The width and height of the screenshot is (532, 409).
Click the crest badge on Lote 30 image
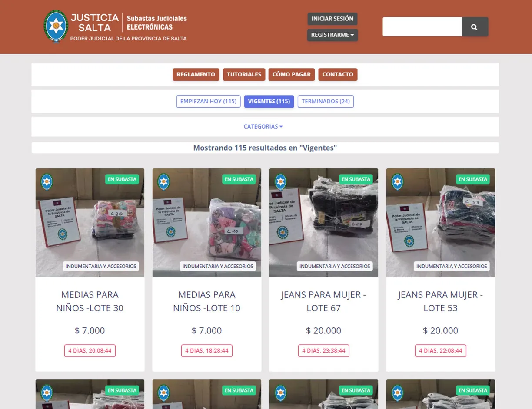(47, 181)
